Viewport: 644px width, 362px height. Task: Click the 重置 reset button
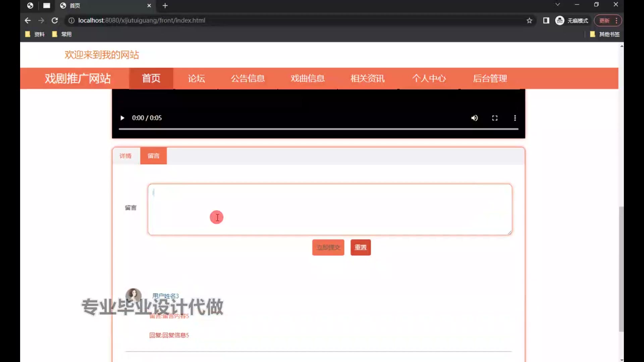click(x=361, y=247)
